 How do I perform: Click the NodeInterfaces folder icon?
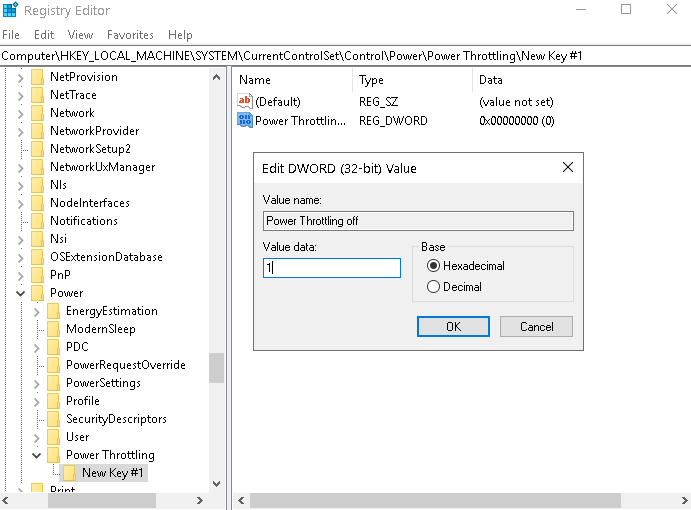[x=38, y=203]
